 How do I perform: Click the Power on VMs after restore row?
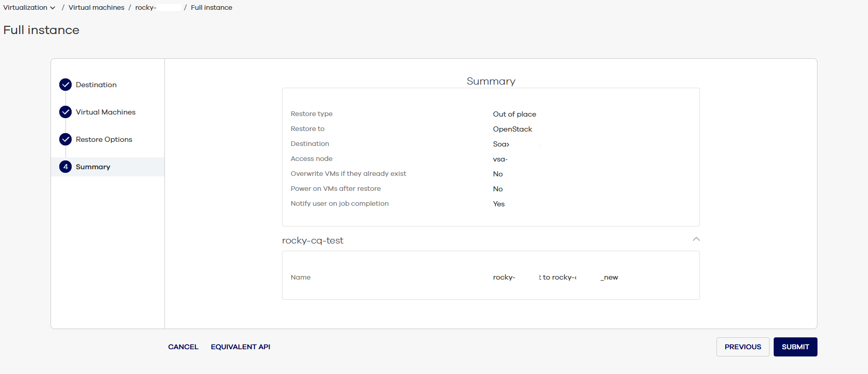click(336, 189)
